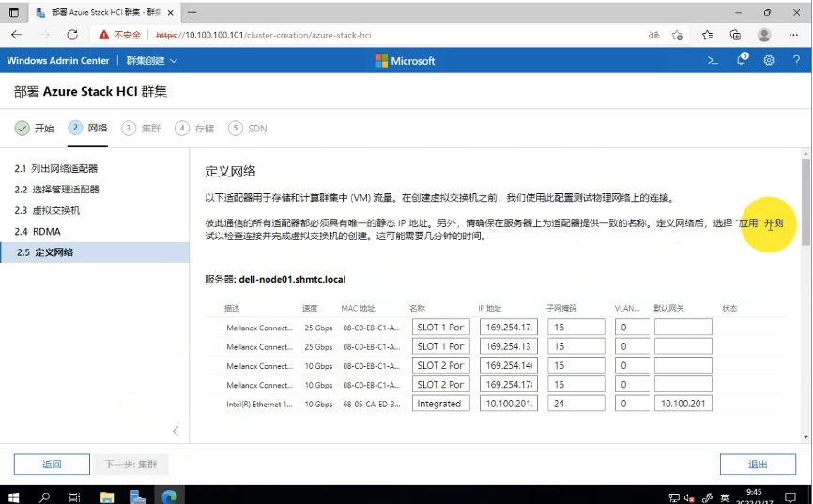Edit name field of first SLOT 1 adapter
This screenshot has height=504, width=813.
click(x=440, y=328)
